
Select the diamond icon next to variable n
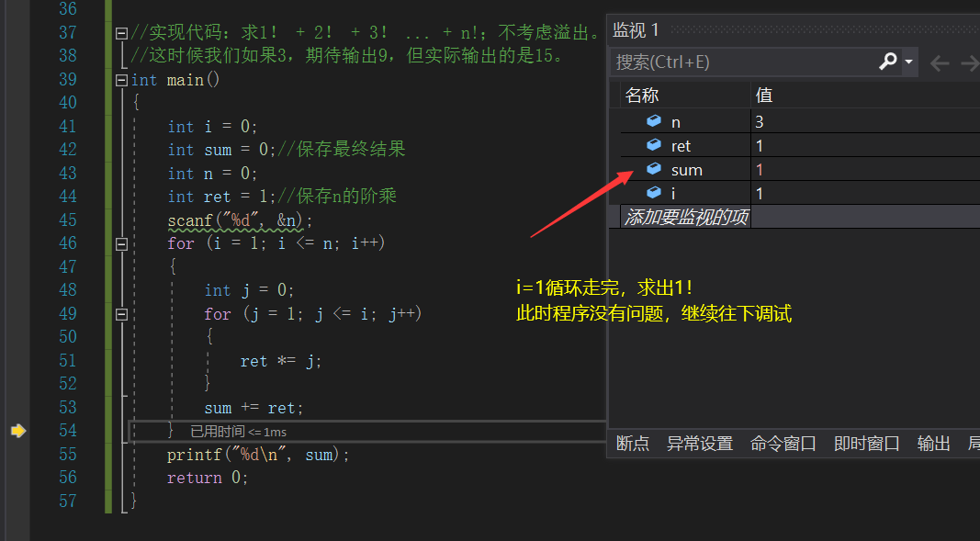(x=654, y=121)
